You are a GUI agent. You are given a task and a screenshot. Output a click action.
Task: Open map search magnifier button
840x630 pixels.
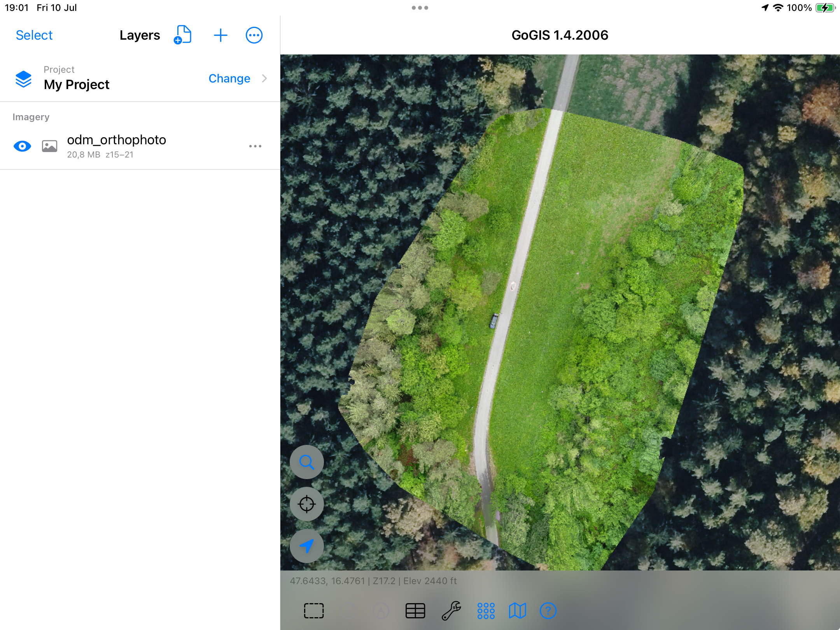tap(307, 462)
